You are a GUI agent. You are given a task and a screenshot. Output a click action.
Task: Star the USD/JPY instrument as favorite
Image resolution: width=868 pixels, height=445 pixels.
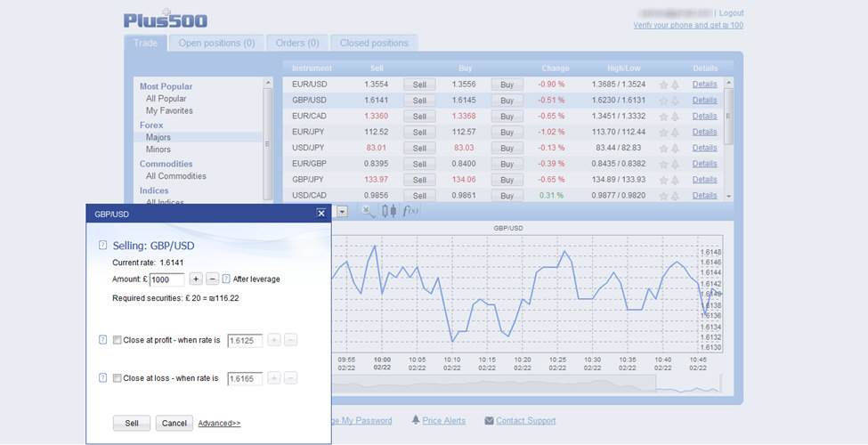pyautogui.click(x=663, y=148)
